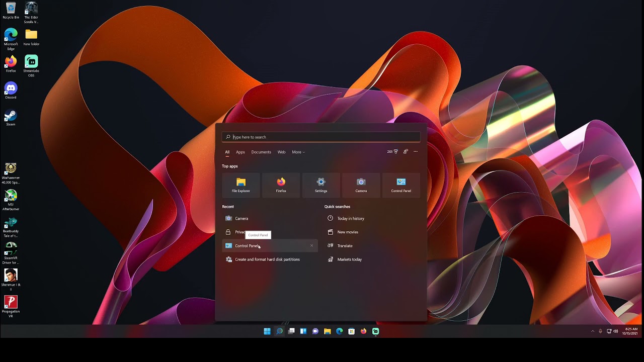Open Streamlabs OBS on the taskbar
The image size is (644, 362).
tap(376, 331)
